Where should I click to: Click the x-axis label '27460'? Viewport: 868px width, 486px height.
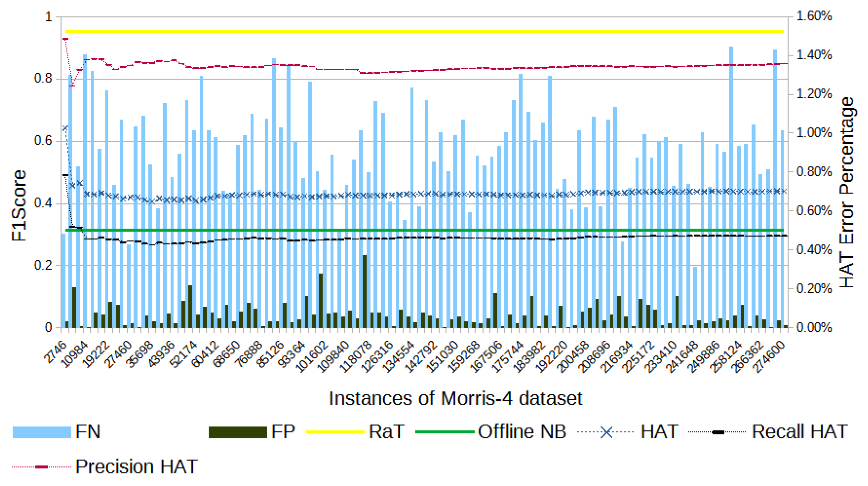119,354
